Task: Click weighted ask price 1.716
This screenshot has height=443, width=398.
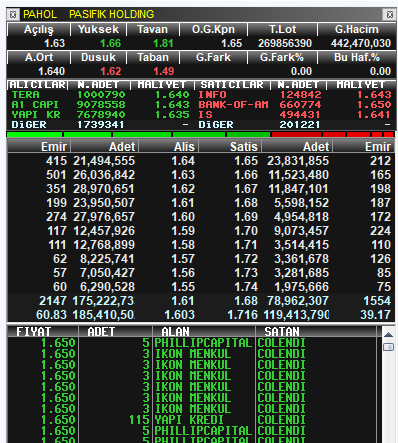Action: click(242, 315)
